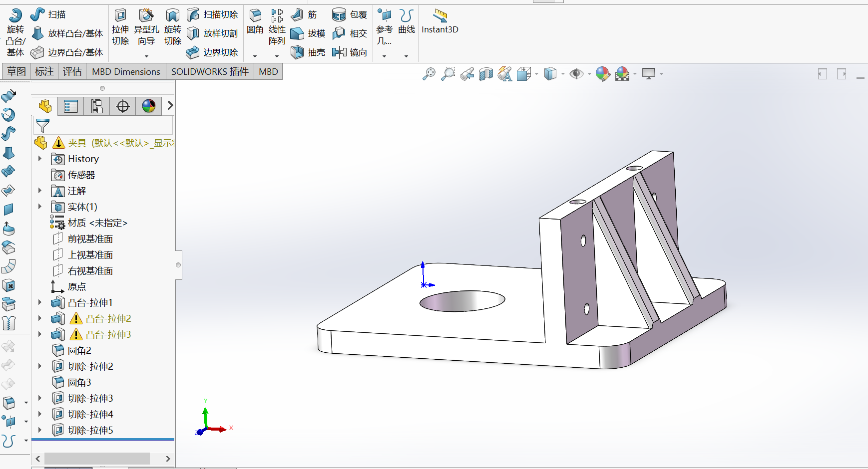Open the DimXpertManager crosshair tab
The width and height of the screenshot is (868, 469).
123,106
